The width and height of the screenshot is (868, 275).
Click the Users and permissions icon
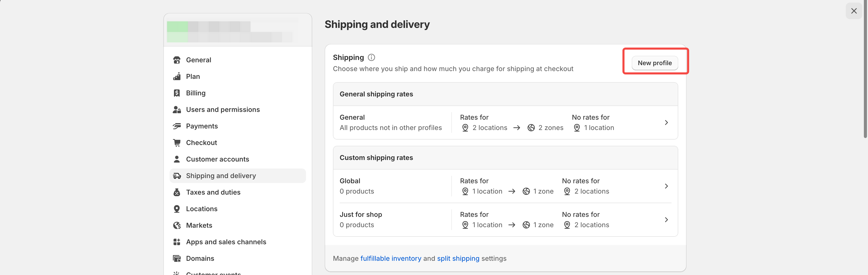(177, 110)
